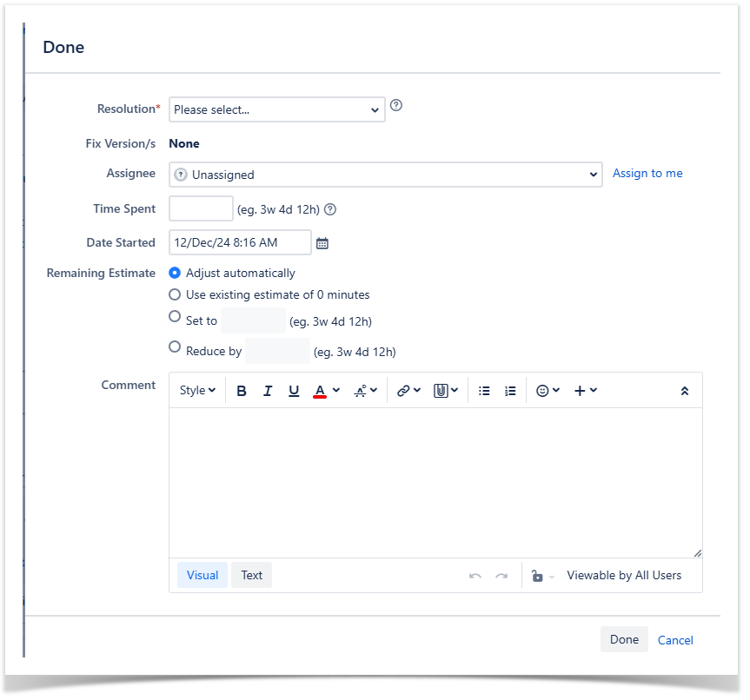This screenshot has height=700, width=750.
Task: Click the Assign to me link
Action: coord(647,174)
